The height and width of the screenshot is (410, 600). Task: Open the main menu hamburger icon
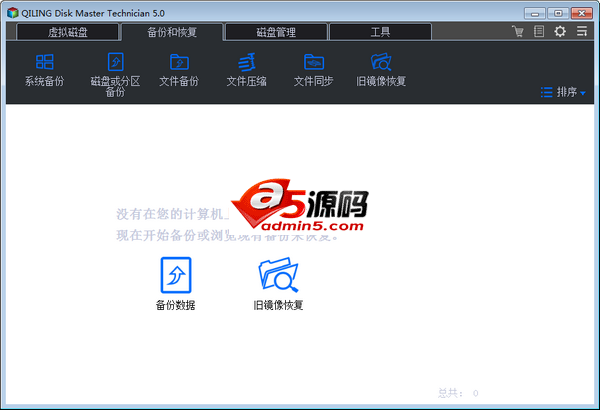[582, 31]
